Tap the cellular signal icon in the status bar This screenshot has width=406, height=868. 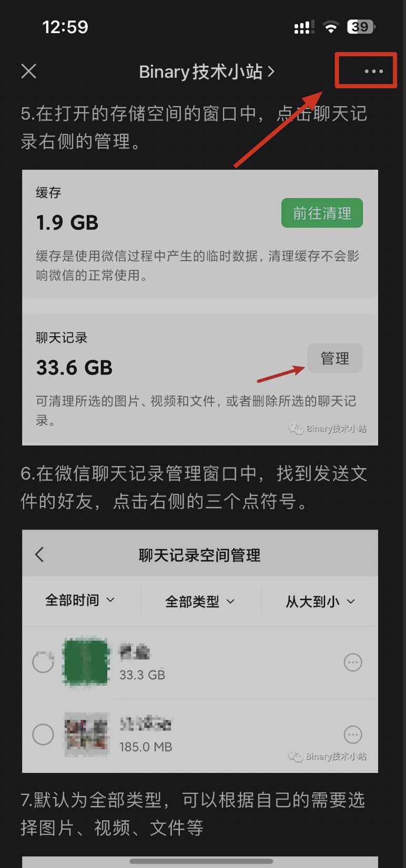304,27
